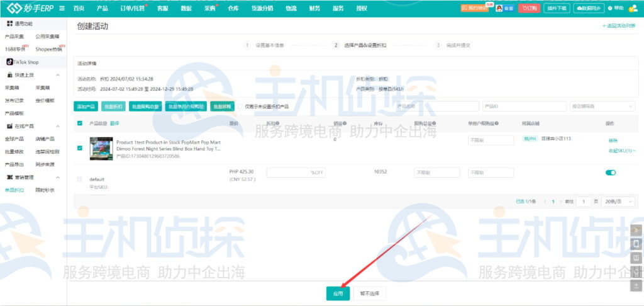Open the 按店铺筛选 dropdown
The image size is (644, 306).
tap(602, 106)
